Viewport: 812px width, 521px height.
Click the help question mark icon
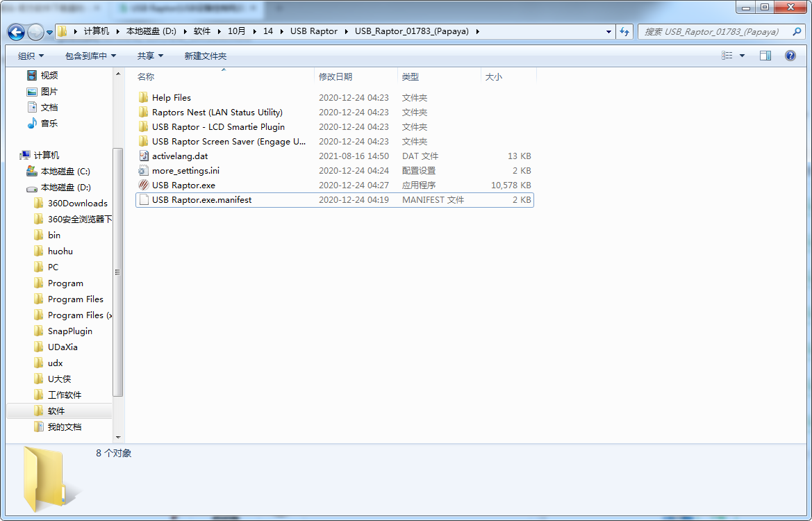click(x=790, y=56)
